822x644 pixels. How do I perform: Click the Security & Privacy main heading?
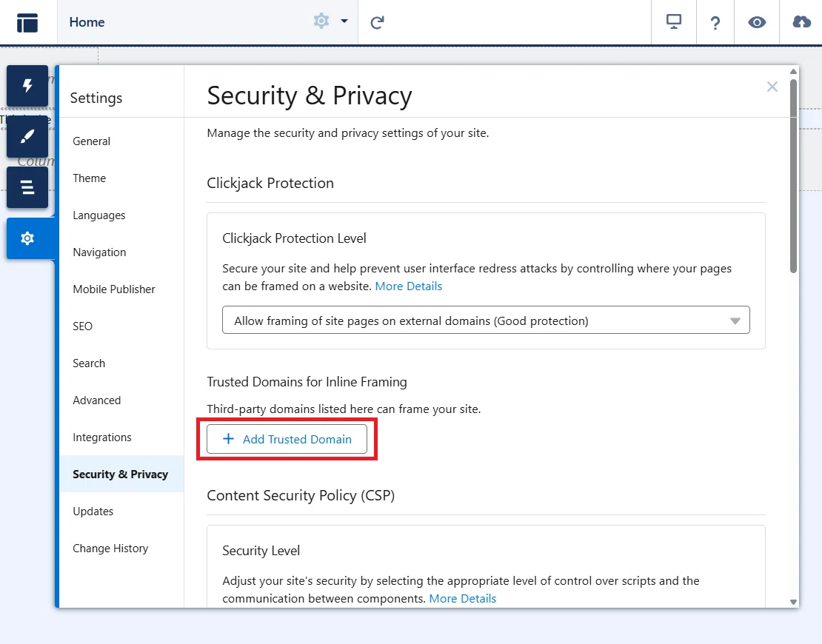(x=310, y=96)
